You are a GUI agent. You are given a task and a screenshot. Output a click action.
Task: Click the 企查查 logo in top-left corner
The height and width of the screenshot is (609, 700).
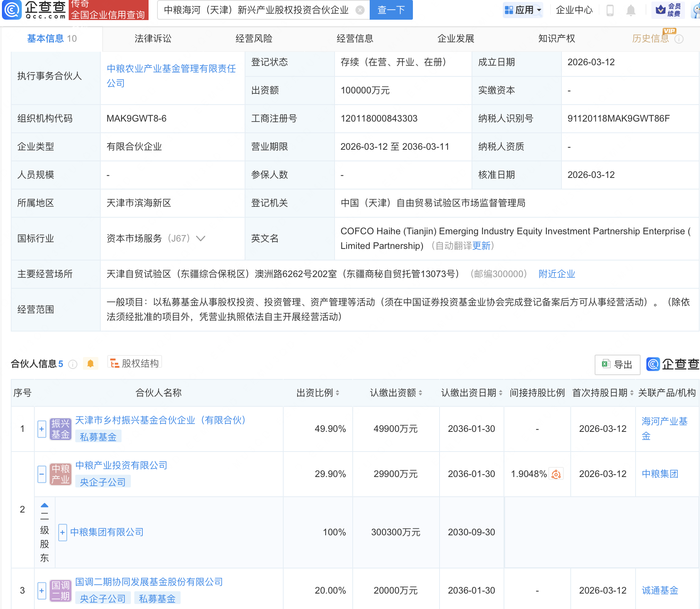[x=35, y=10]
